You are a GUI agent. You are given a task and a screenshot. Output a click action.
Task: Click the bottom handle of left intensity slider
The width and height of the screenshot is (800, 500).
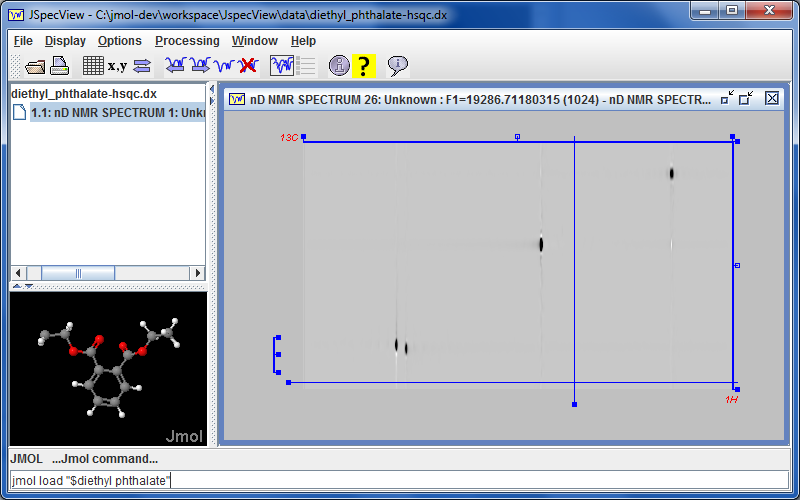click(278, 372)
